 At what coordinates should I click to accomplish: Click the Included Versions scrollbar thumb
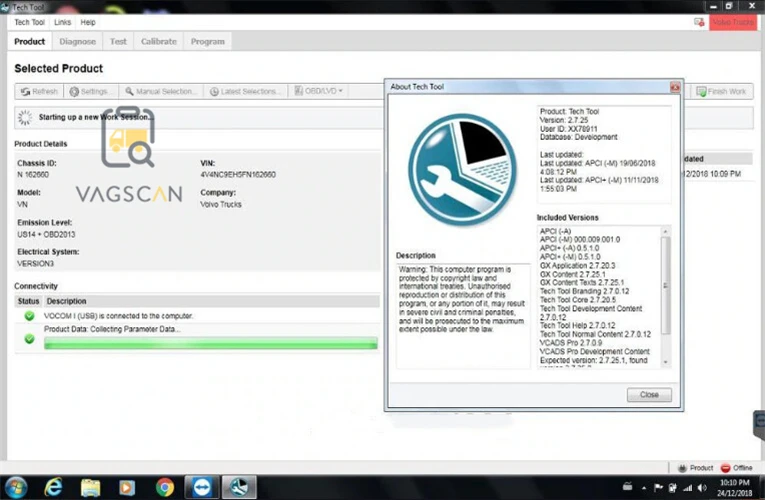pos(665,285)
